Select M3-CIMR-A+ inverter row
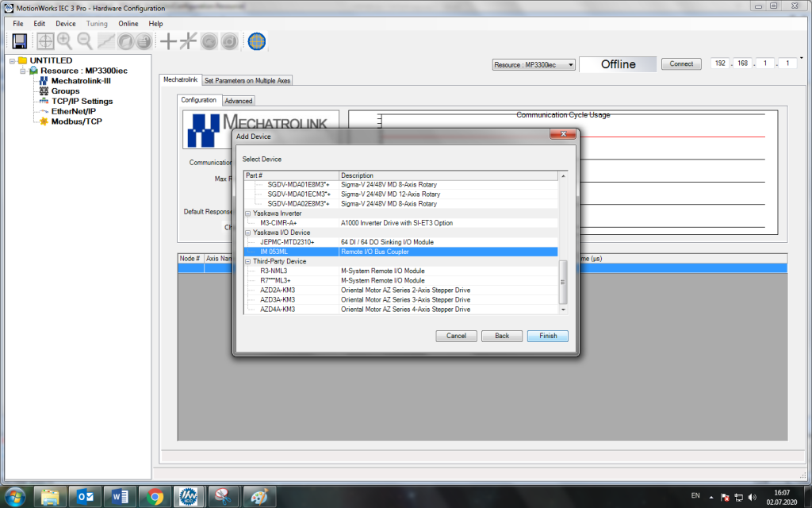 click(400, 223)
